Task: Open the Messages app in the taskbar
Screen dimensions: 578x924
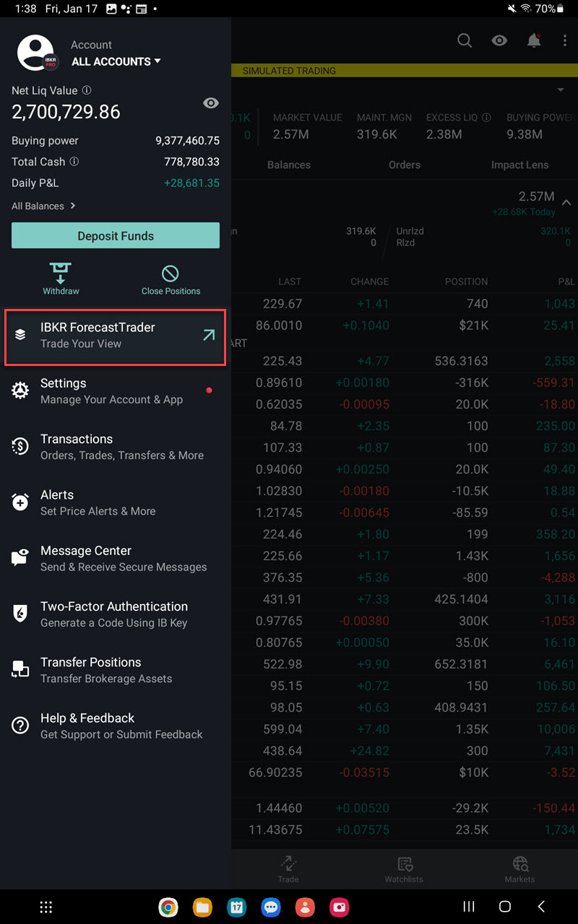Action: pyautogui.click(x=271, y=907)
